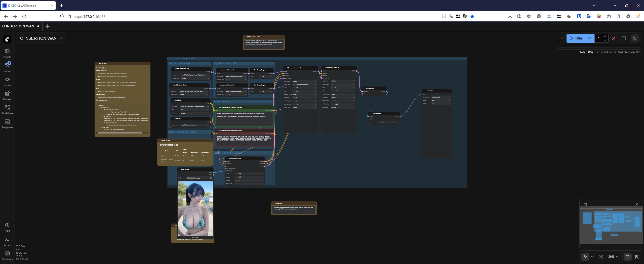Screen dimensions: 644x264
Task: Decrease fps in Create Video node
Action: (379, 122)
